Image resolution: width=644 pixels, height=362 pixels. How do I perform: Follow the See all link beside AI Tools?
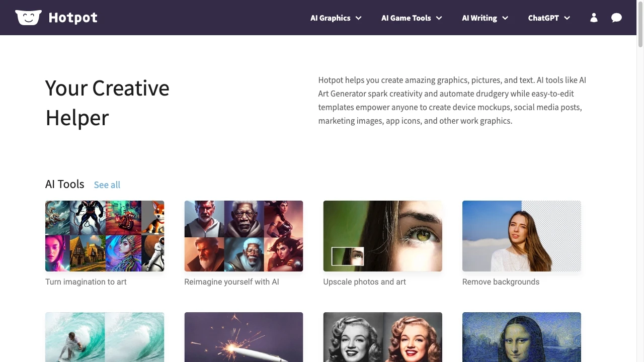pos(107,185)
